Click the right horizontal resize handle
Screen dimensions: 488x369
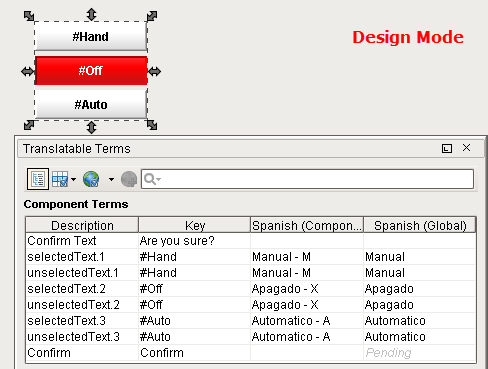tap(154, 71)
